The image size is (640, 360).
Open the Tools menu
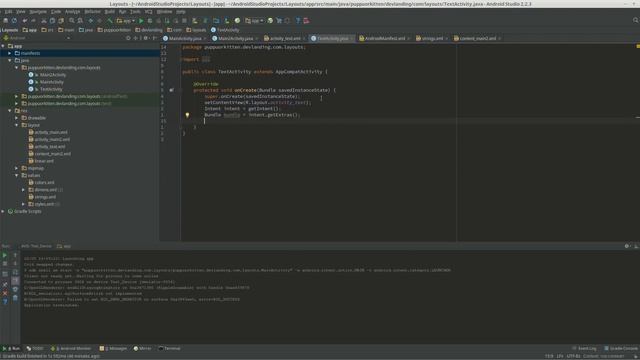135,11
